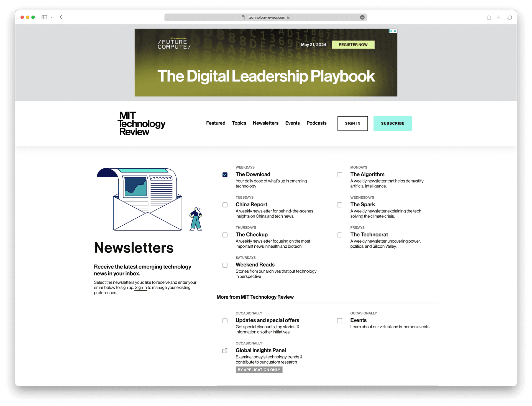
Task: Uncheck The Download checkbox
Action: [225, 175]
